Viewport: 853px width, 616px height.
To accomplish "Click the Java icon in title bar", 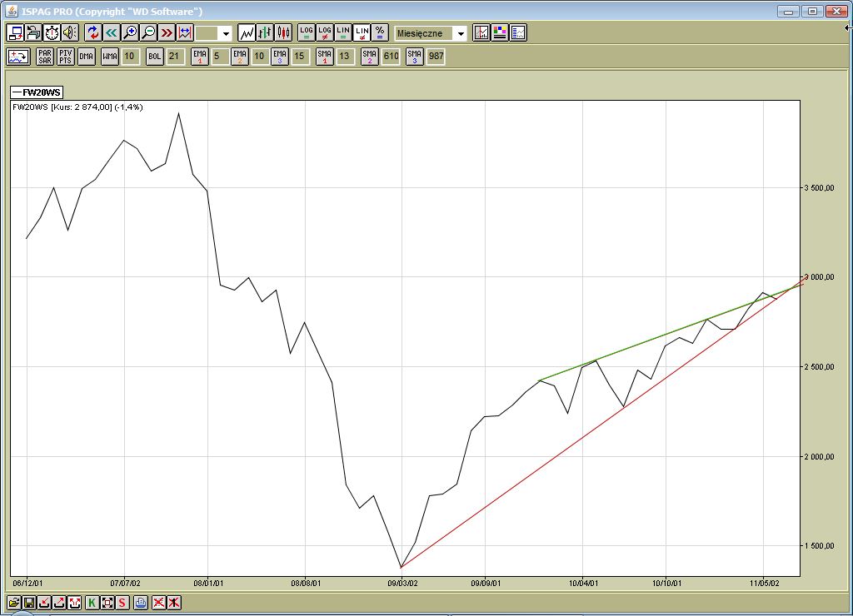I will coord(12,11).
